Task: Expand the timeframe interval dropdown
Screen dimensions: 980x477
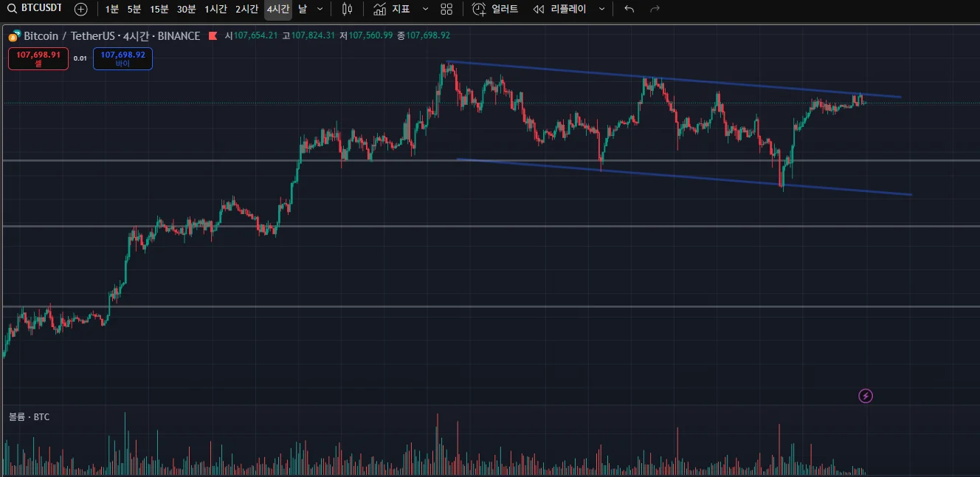Action: pyautogui.click(x=320, y=10)
